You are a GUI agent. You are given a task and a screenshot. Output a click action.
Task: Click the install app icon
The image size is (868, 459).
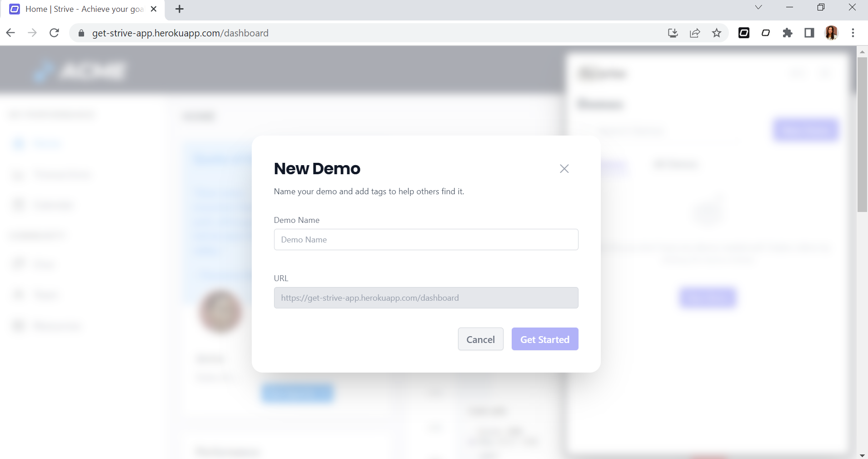(x=673, y=33)
